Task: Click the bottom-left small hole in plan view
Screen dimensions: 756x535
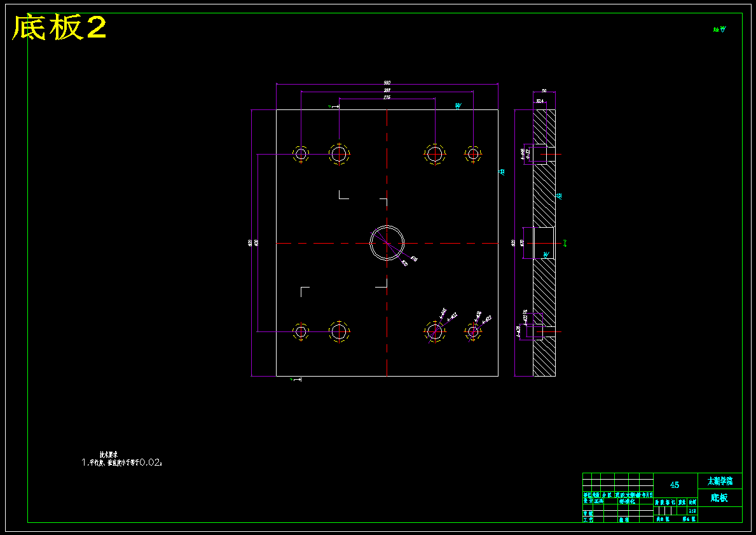Action: [x=301, y=332]
